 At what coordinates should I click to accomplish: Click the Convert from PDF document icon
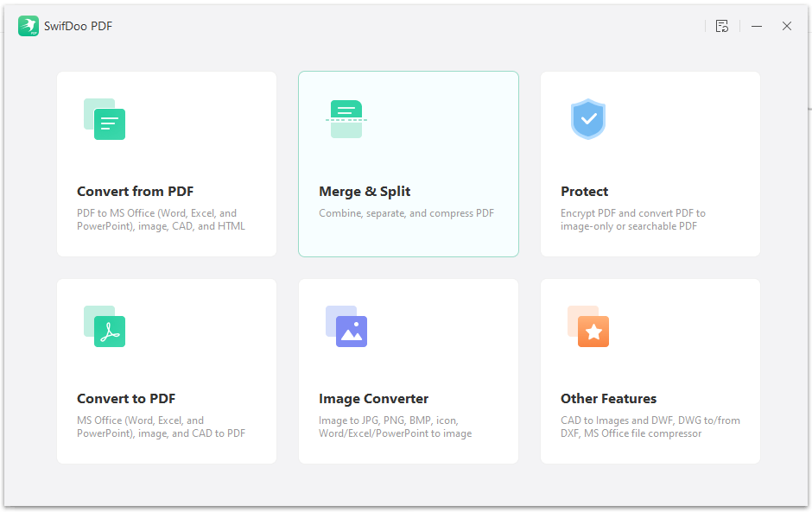pos(104,119)
